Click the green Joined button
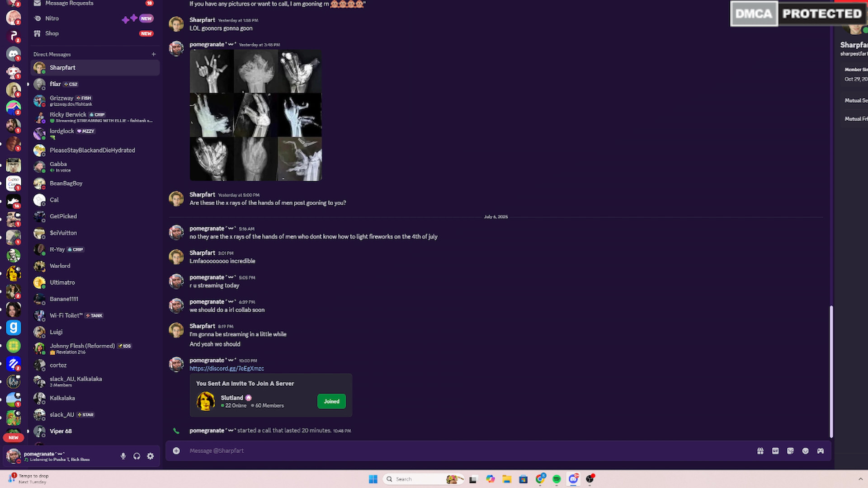868x488 pixels. 331,401
